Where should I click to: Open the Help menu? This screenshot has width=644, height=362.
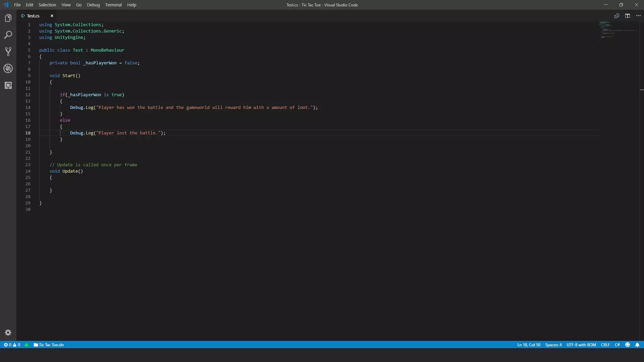click(x=131, y=5)
